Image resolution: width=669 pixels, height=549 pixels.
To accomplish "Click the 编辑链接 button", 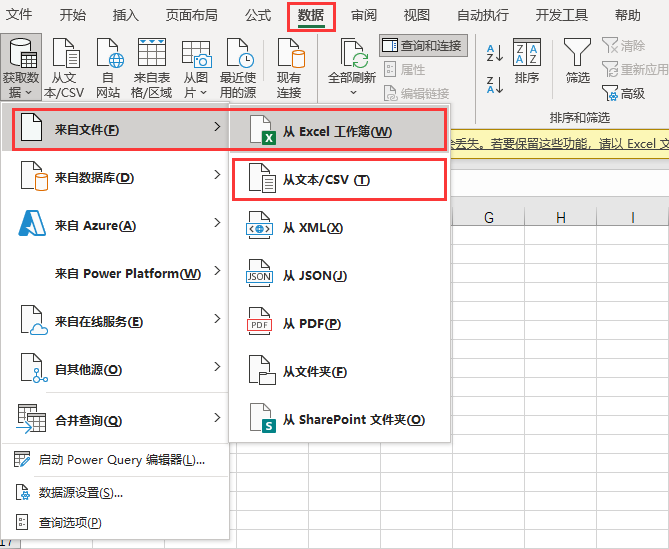I will click(416, 93).
